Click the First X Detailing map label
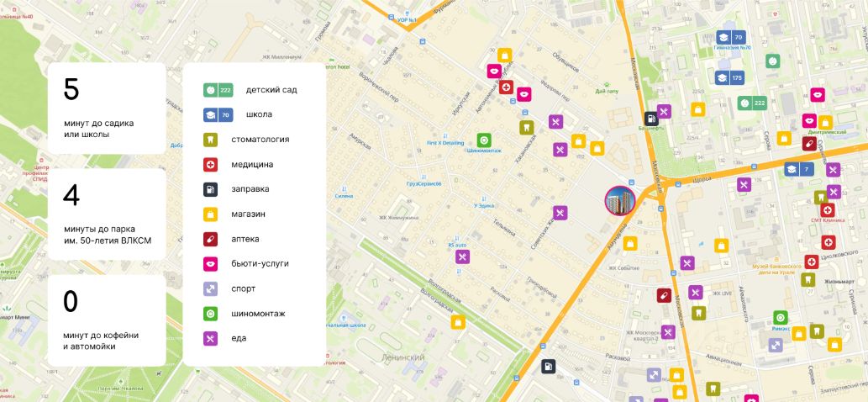 (x=445, y=143)
